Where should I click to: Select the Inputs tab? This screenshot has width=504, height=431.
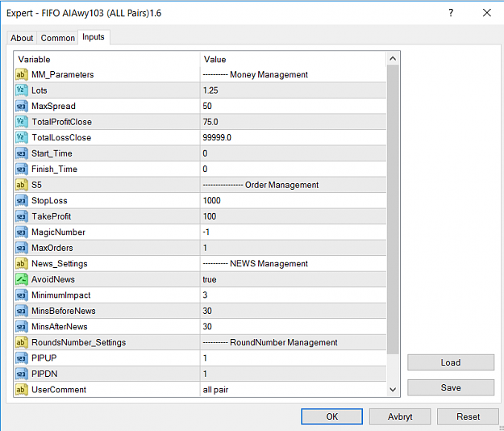click(94, 37)
